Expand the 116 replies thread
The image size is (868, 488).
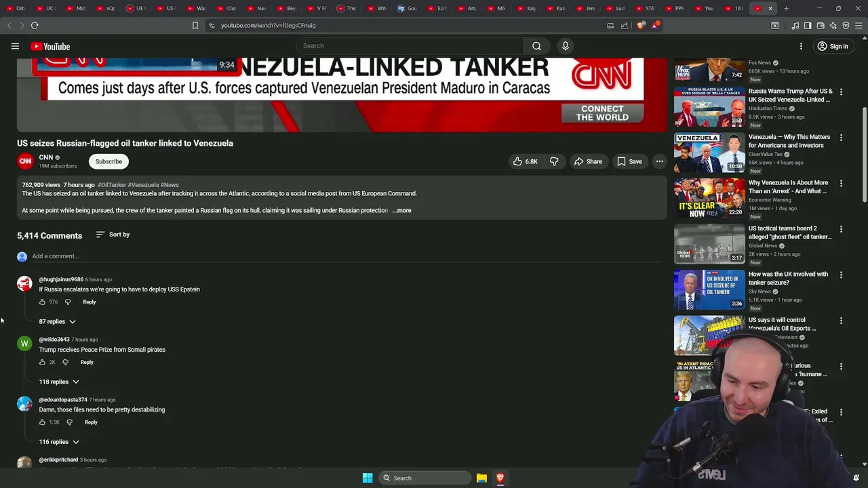point(58,442)
